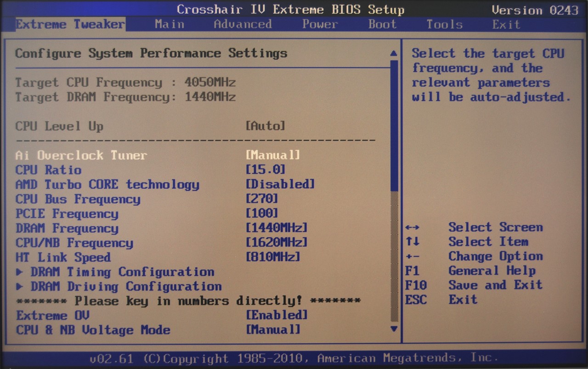The height and width of the screenshot is (369, 588).
Task: Click the Version 0243 text
Action: pos(535,10)
